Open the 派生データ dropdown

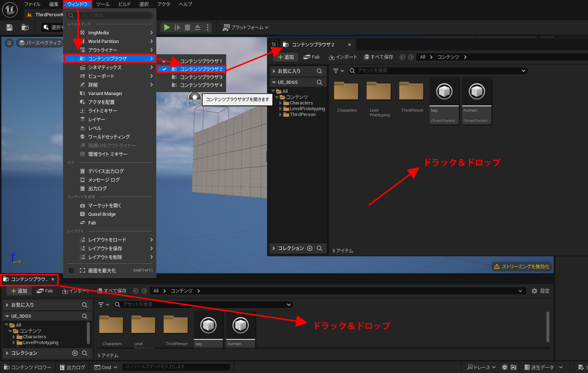coord(543,367)
